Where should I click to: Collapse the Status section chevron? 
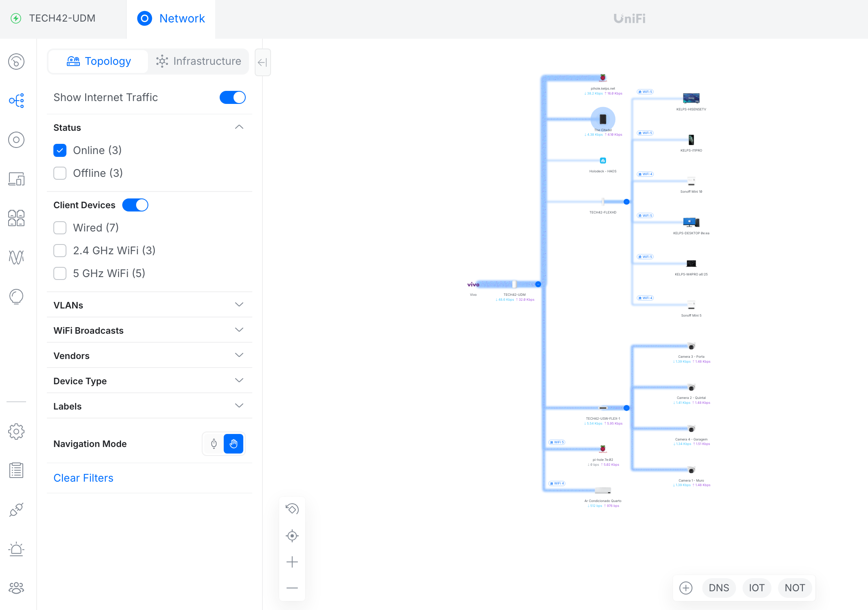click(239, 128)
